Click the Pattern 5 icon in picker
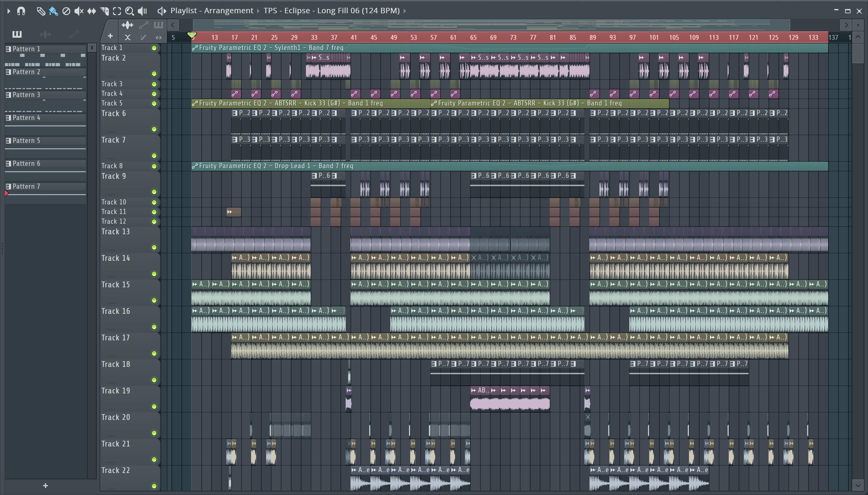This screenshot has width=868, height=495. (8, 141)
